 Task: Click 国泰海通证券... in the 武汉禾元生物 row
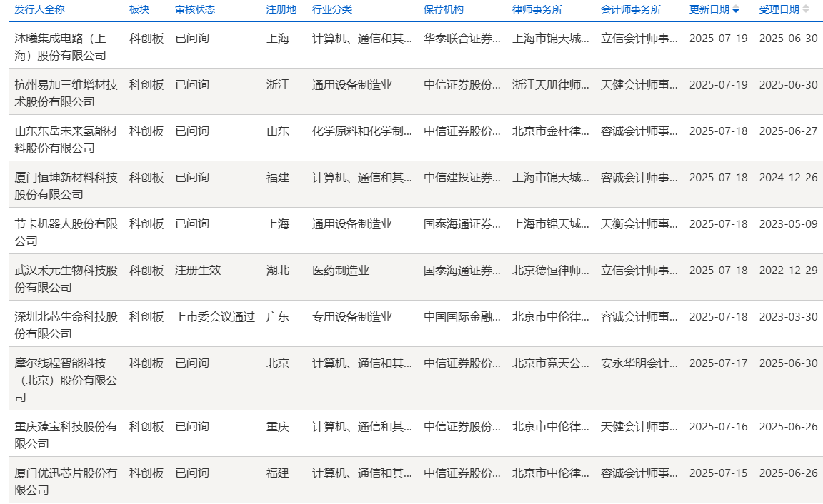(x=462, y=270)
